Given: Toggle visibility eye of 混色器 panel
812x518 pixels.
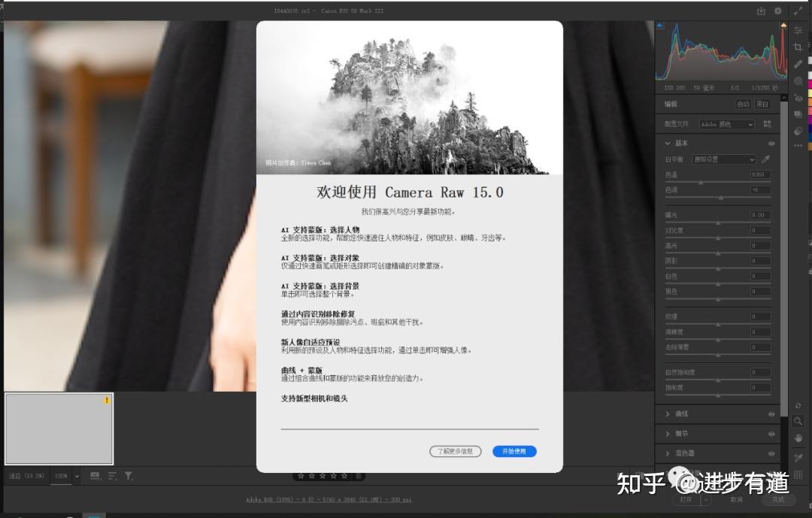Looking at the screenshot, I should [x=771, y=453].
